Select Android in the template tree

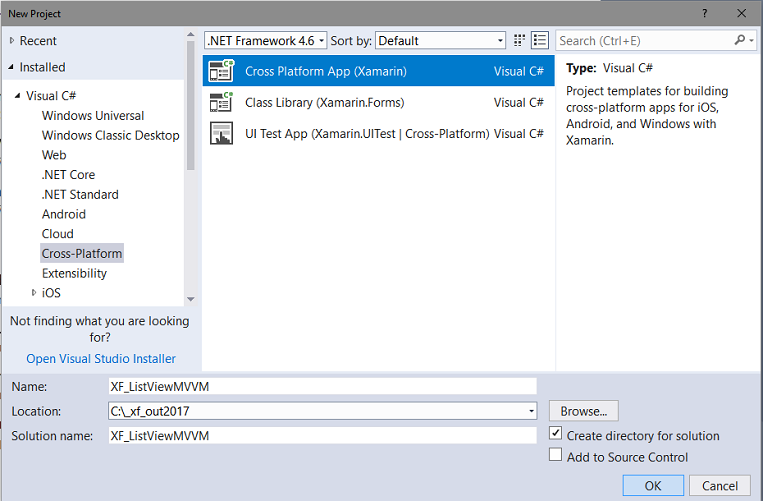point(64,214)
